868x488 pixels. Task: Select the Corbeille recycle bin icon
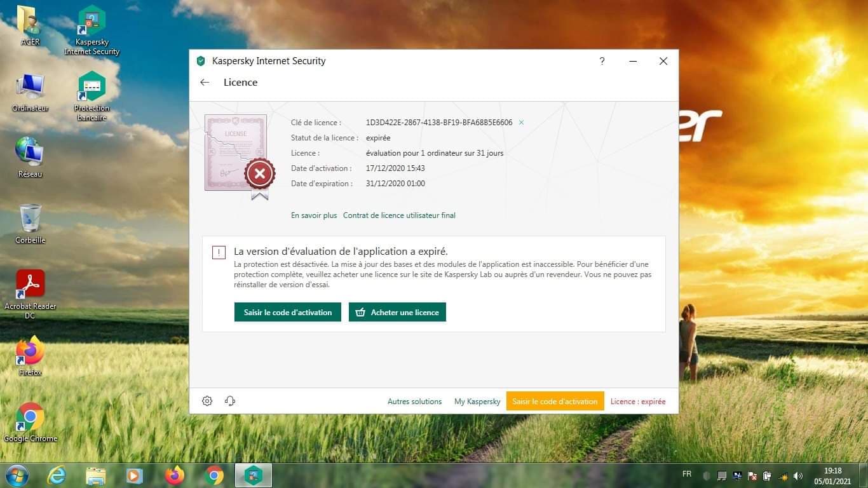tap(30, 224)
